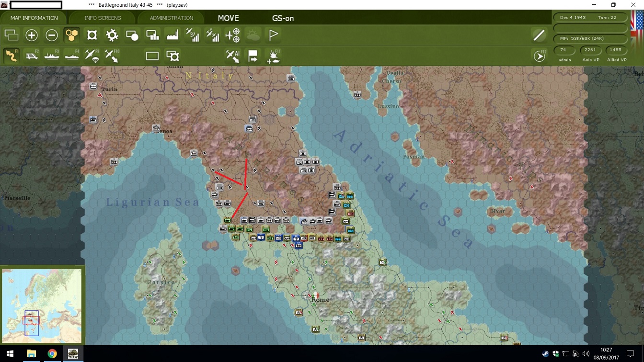Click the four-cornered unit frame icon
This screenshot has height=362, width=644.
click(92, 35)
